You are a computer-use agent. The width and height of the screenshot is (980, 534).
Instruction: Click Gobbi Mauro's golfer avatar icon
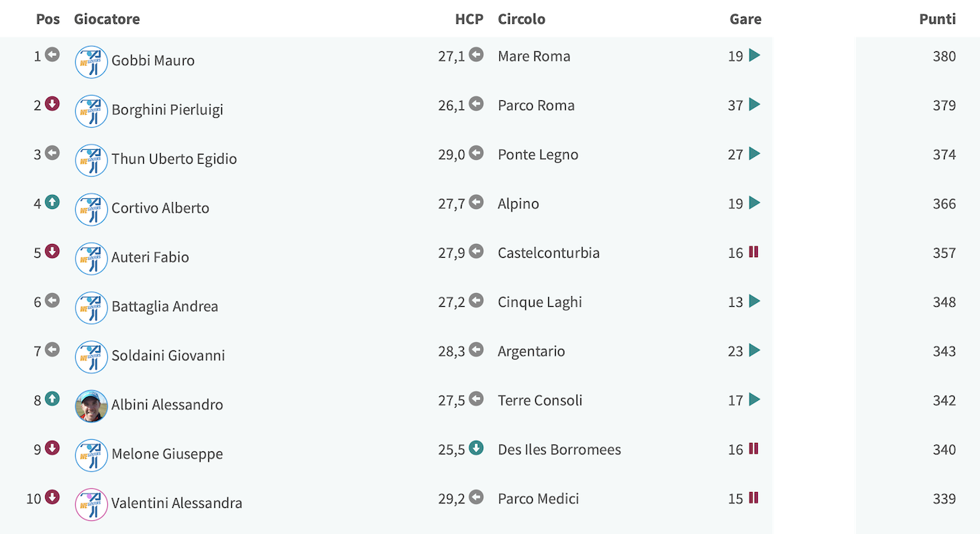(91, 62)
